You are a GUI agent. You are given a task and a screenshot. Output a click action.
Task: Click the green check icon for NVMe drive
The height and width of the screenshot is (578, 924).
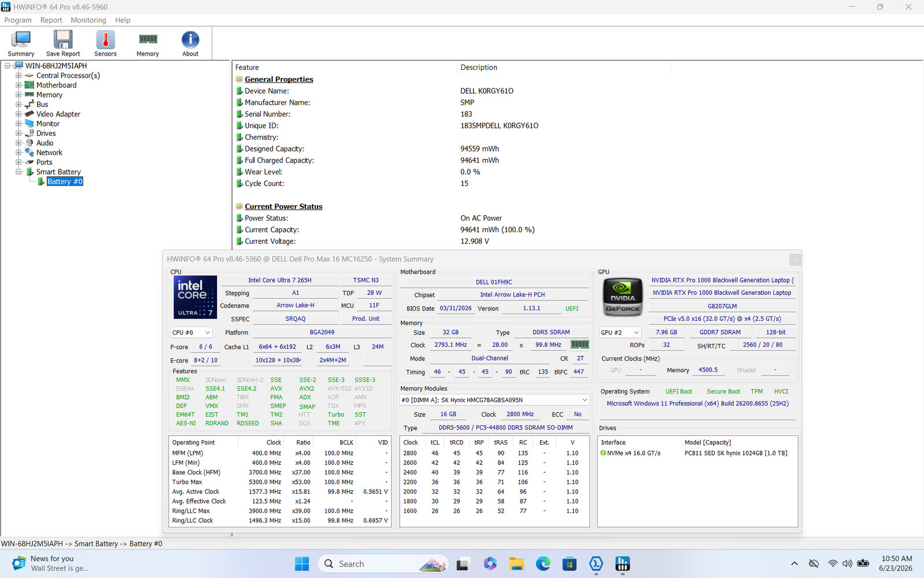coord(603,453)
